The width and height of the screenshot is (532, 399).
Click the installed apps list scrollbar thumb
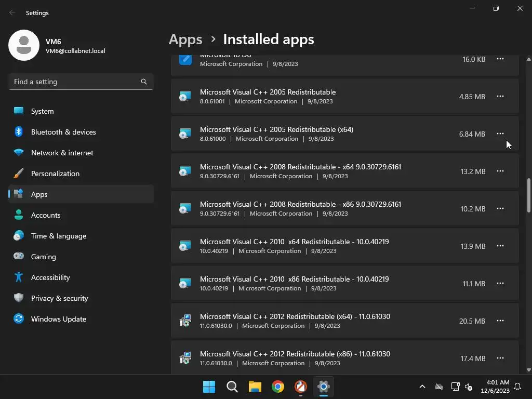[x=529, y=195]
